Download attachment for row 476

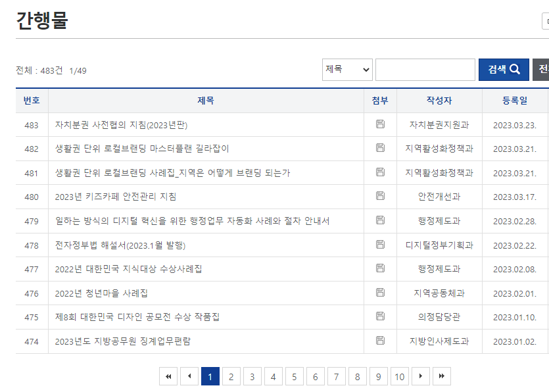tap(380, 292)
